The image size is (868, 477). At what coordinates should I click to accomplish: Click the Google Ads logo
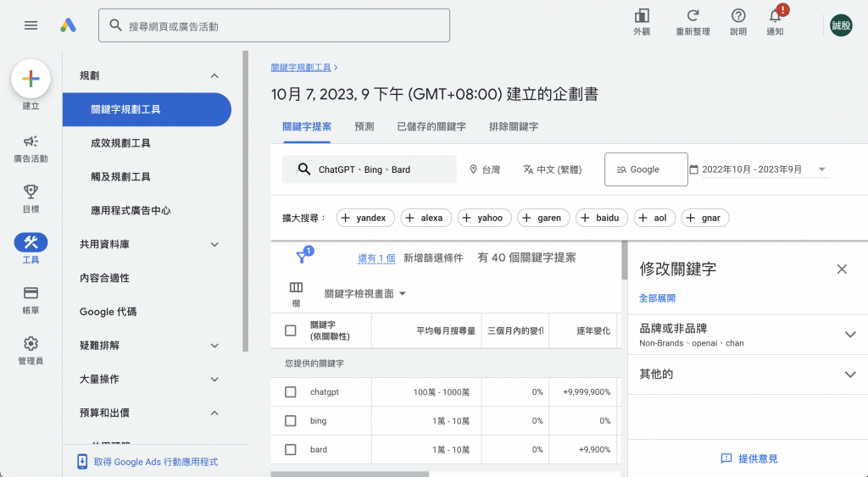[x=68, y=25]
